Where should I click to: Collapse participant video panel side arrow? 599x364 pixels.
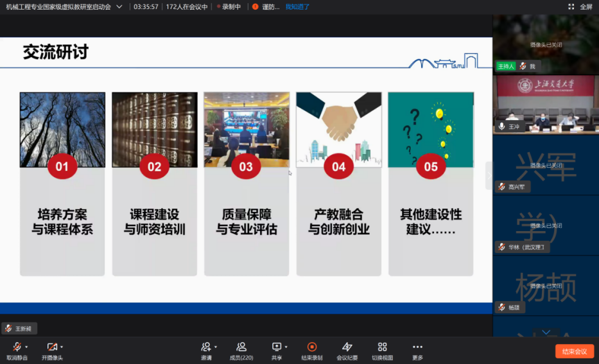pos(489,175)
